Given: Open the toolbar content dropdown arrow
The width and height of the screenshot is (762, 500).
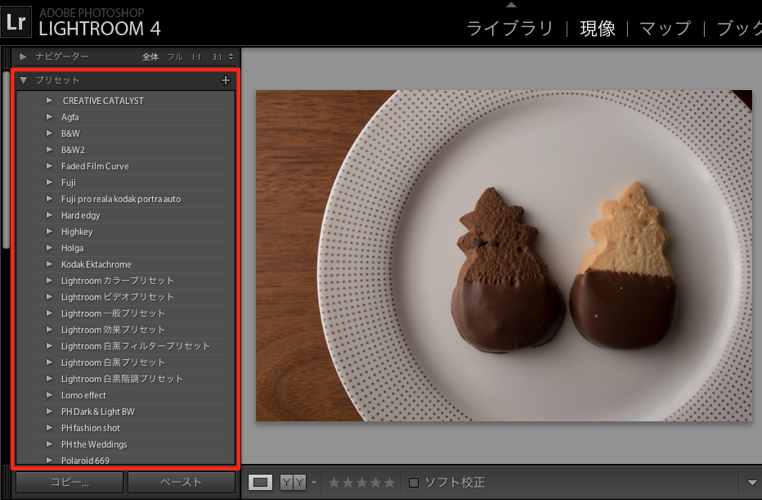Looking at the screenshot, I should pyautogui.click(x=752, y=483).
